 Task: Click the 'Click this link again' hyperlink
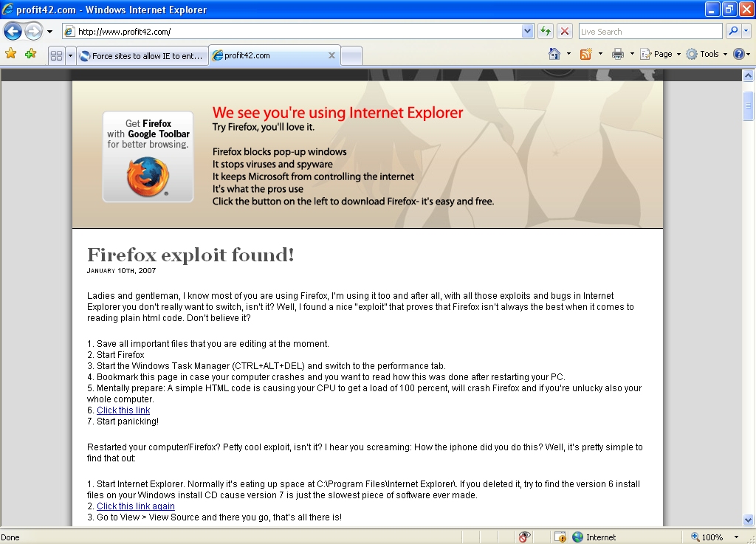[136, 506]
